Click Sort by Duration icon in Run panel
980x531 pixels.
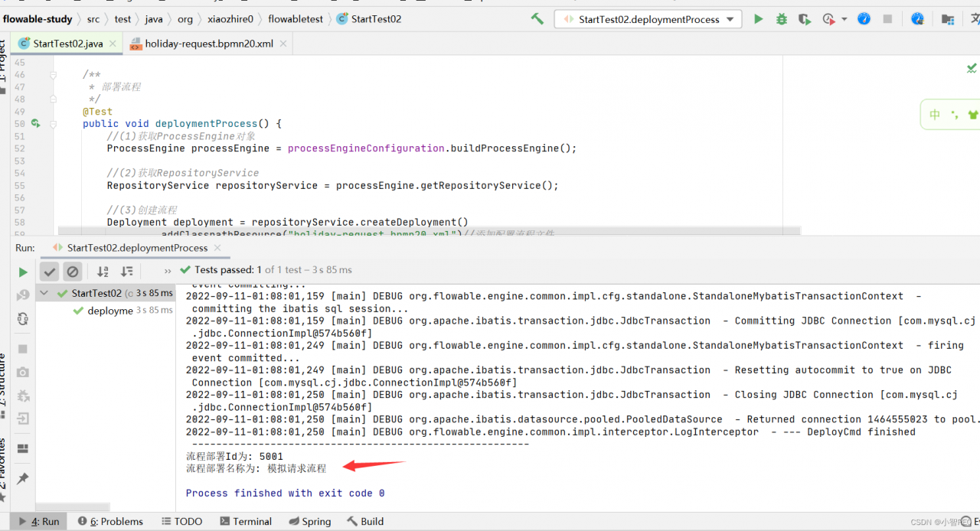(x=127, y=271)
